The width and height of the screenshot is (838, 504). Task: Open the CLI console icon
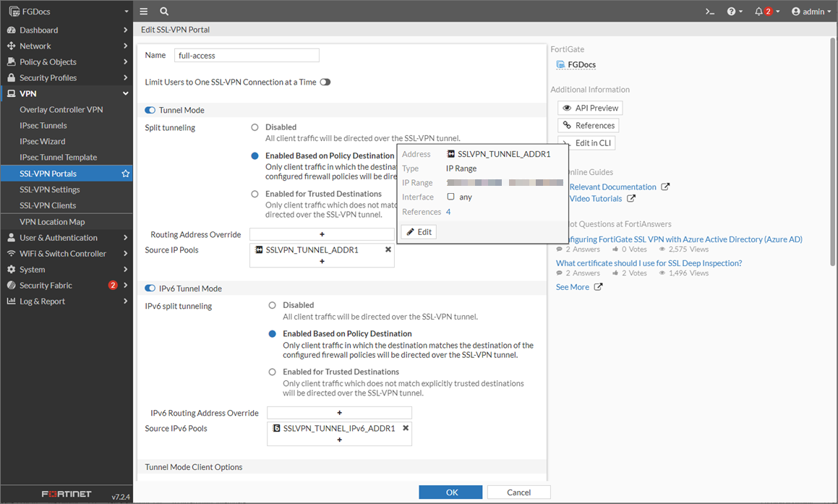coord(709,12)
